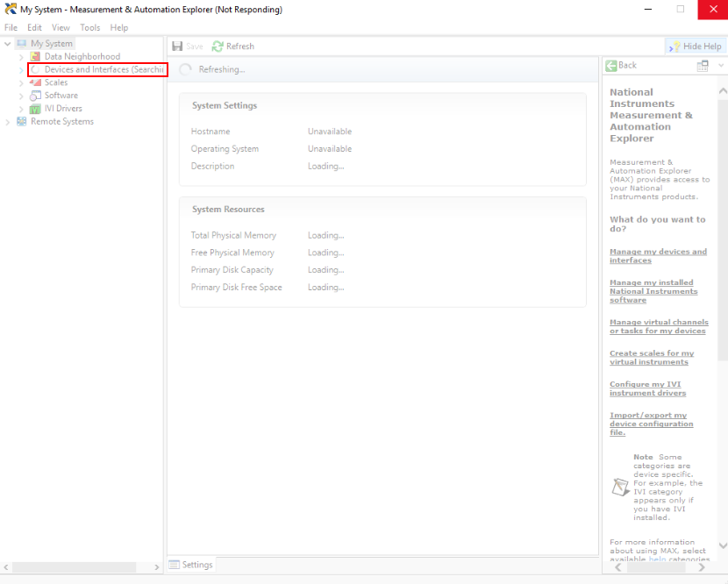Click the tree pane horizontal scrollbar thumb

pos(75,567)
